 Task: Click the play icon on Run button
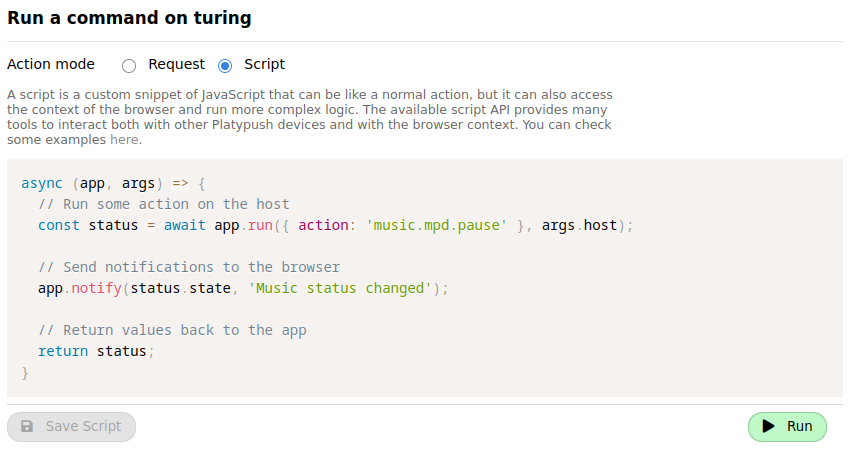(768, 426)
